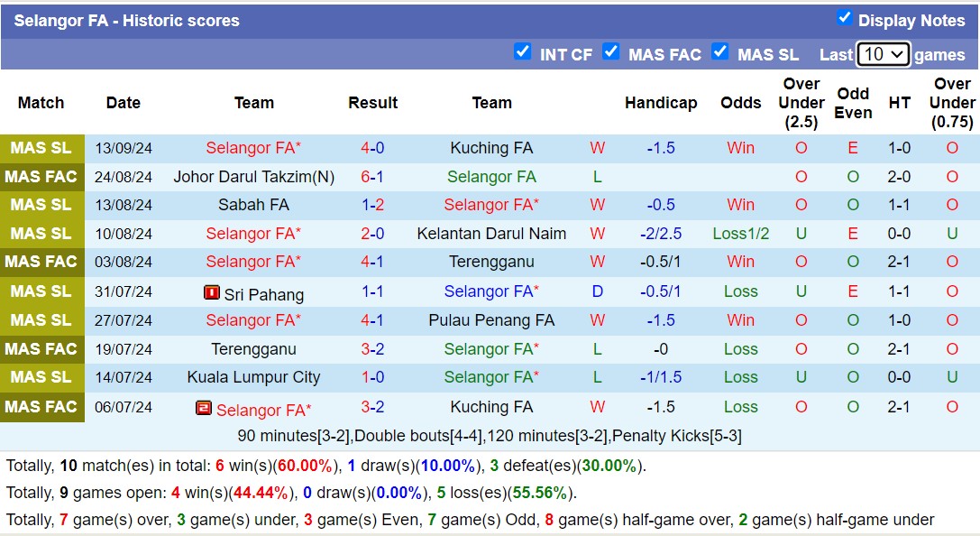
Task: Click the MAS FAC badge on the 03/08/24 row
Action: tap(42, 263)
